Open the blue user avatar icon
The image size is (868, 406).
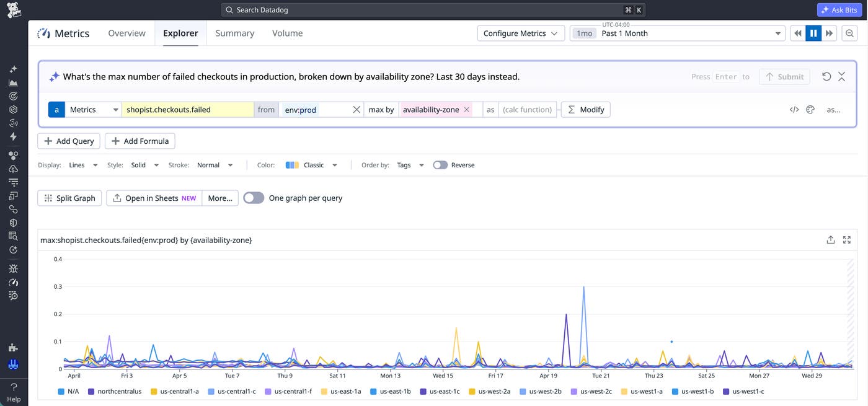coord(14,365)
